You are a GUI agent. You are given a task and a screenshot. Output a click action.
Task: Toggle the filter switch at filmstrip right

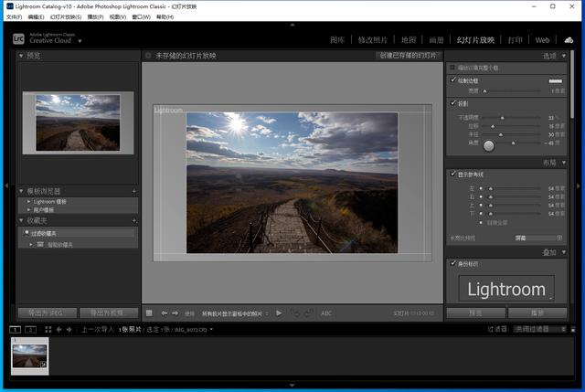(573, 329)
